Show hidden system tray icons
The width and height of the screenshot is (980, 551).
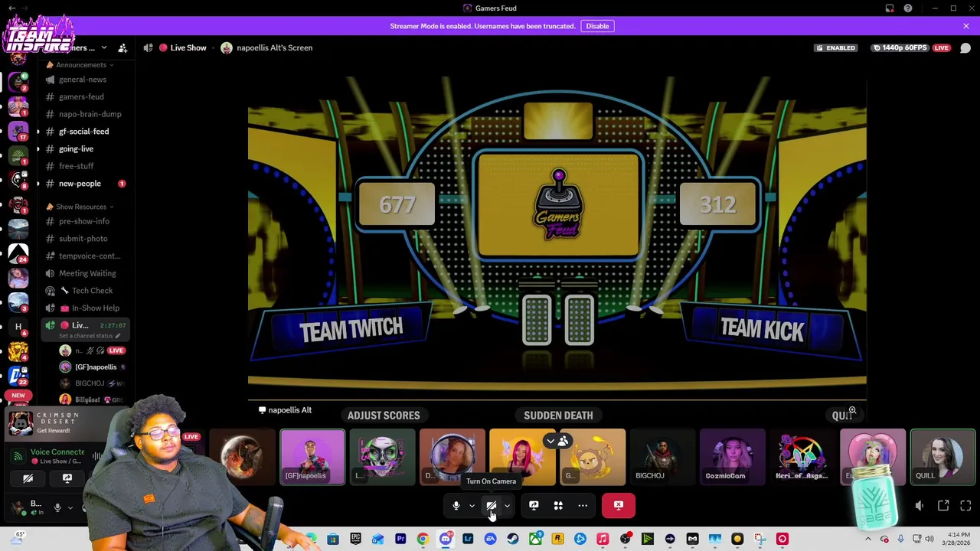coord(868,540)
